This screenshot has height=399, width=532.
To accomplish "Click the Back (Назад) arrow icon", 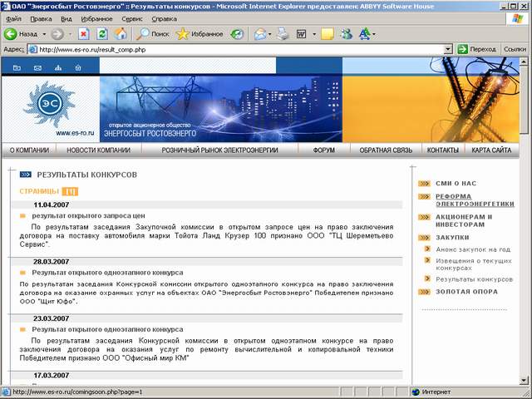I will click(x=11, y=34).
